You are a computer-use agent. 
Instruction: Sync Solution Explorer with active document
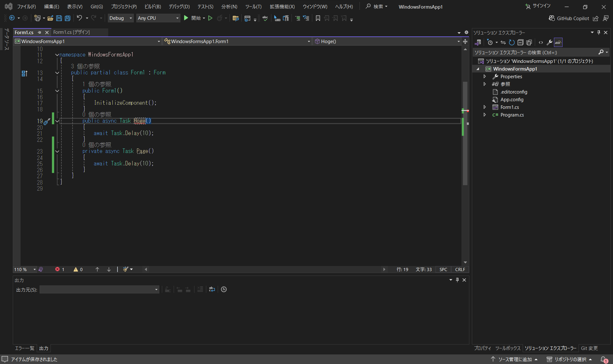(x=503, y=42)
